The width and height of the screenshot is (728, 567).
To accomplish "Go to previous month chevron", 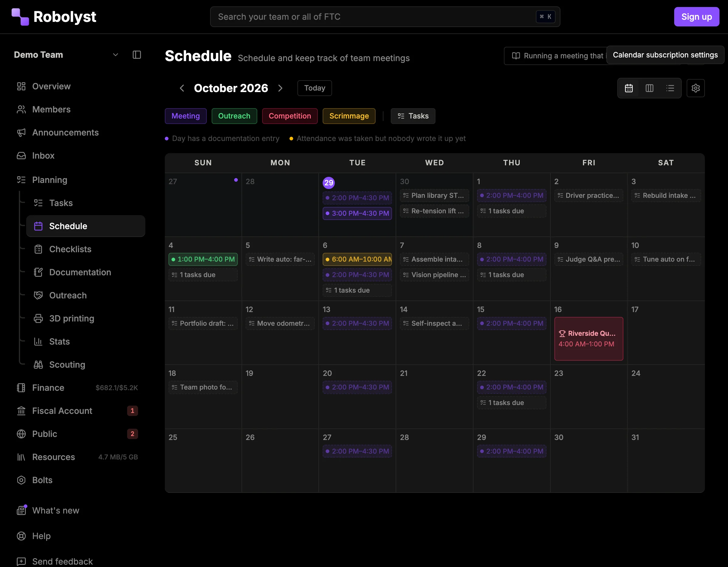I will point(182,88).
